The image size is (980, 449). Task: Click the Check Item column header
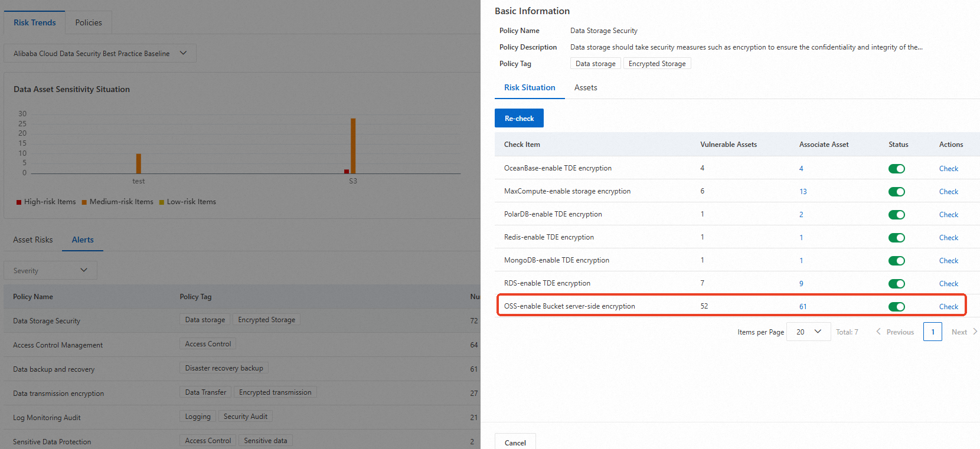(522, 145)
